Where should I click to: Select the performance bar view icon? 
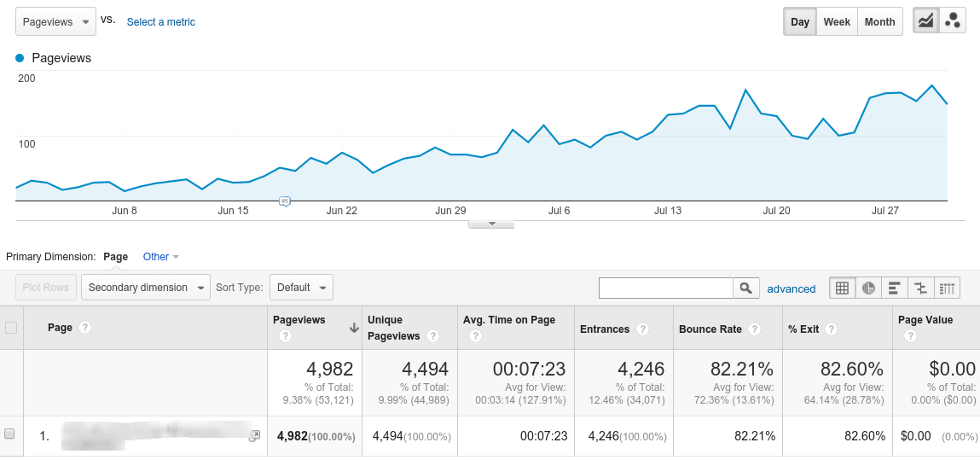point(894,288)
